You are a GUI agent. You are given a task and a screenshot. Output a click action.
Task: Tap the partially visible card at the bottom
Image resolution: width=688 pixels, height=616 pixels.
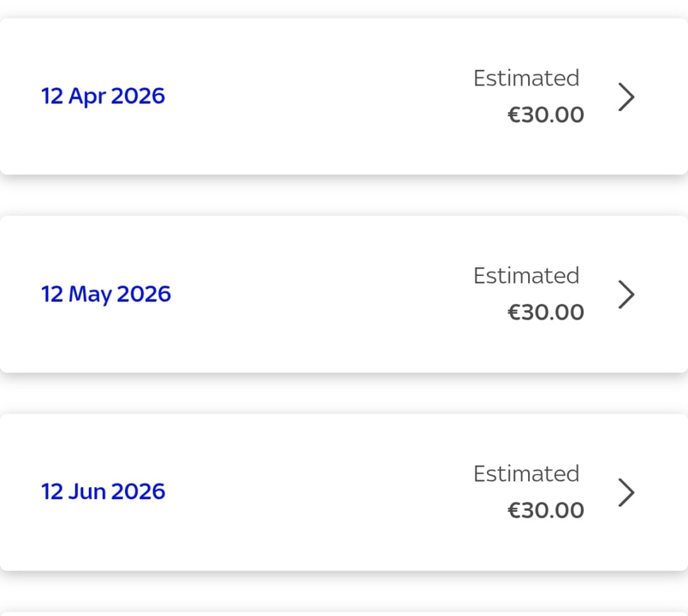(x=343, y=613)
